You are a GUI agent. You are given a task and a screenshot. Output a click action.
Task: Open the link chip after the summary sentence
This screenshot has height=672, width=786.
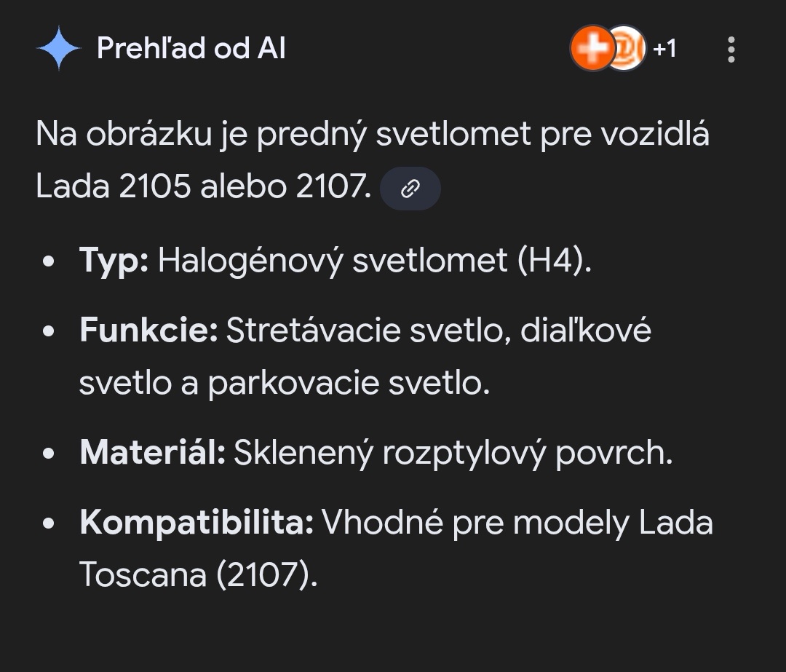pos(410,189)
